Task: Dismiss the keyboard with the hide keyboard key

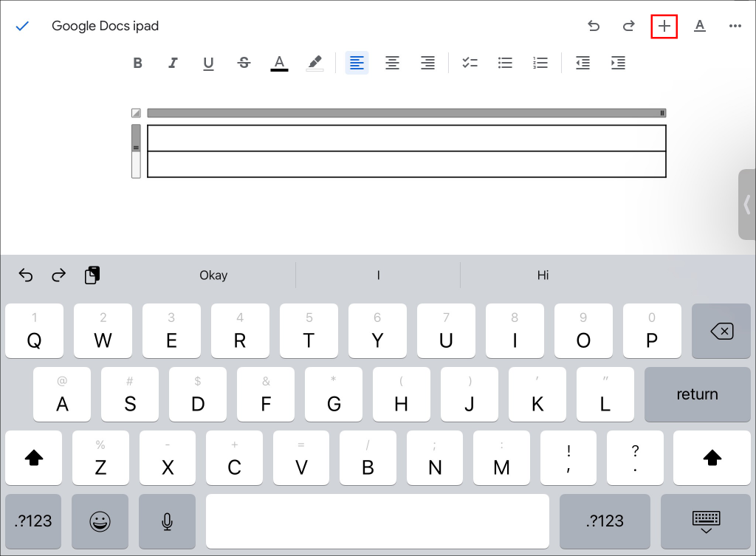Action: [706, 521]
